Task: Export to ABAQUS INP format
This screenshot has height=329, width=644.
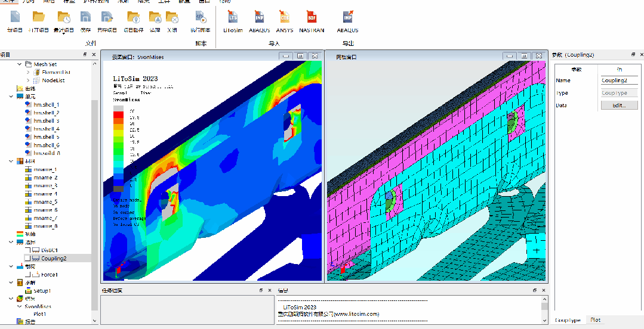Action: pyautogui.click(x=347, y=17)
